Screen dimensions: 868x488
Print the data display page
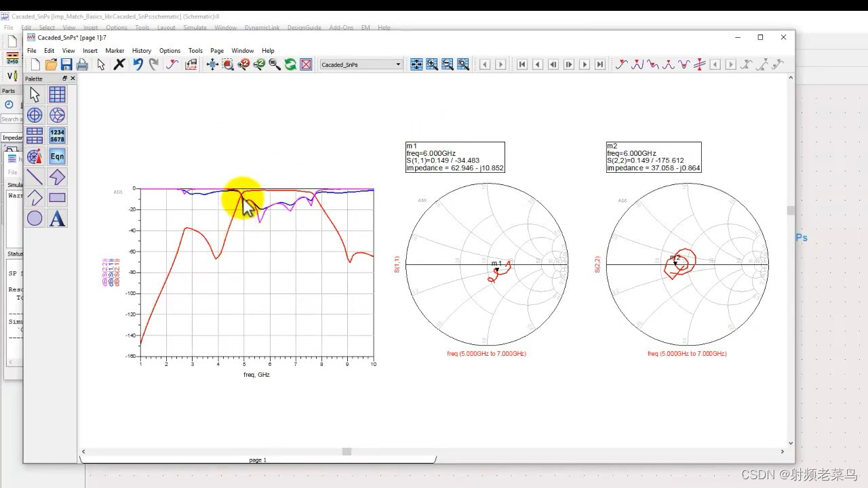pos(82,64)
